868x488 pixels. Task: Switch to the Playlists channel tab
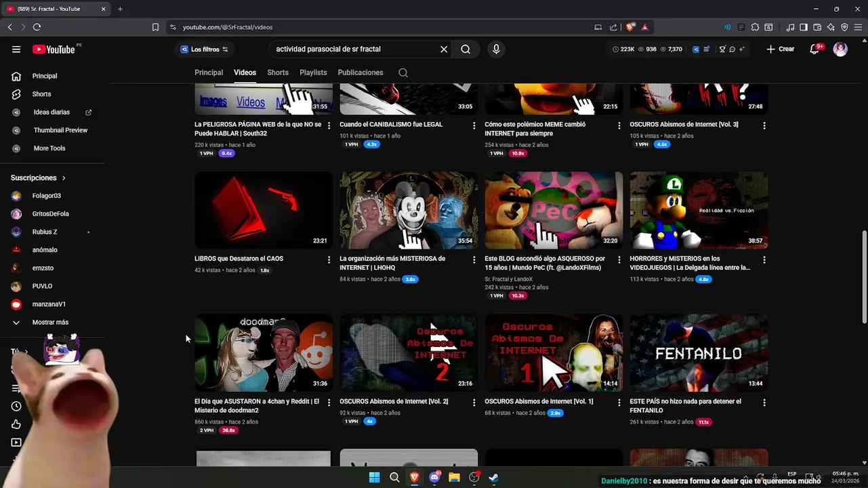tap(313, 73)
